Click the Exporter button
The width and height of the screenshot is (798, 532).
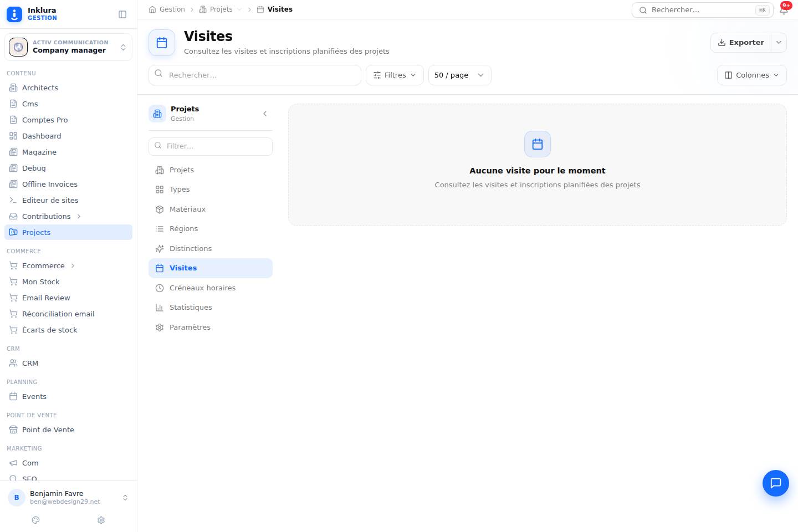point(741,43)
